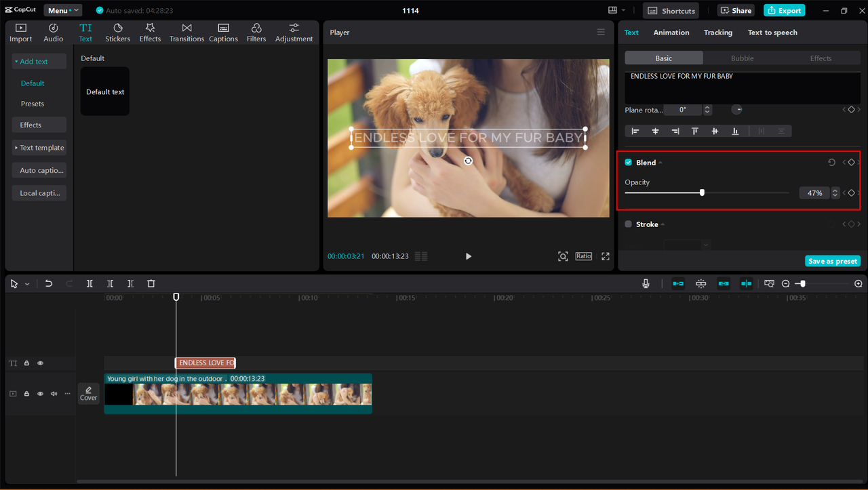Undo the last edit
This screenshot has height=490, width=868.
pos(49,284)
